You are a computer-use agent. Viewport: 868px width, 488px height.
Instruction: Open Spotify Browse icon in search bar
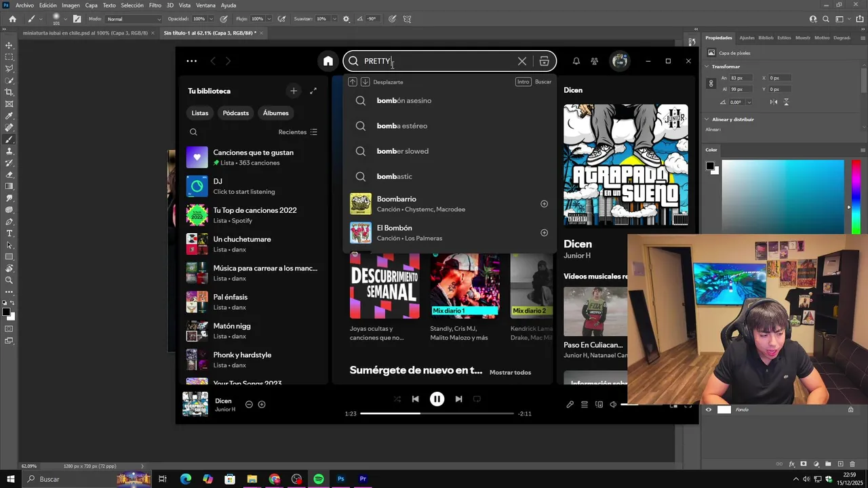(x=544, y=61)
